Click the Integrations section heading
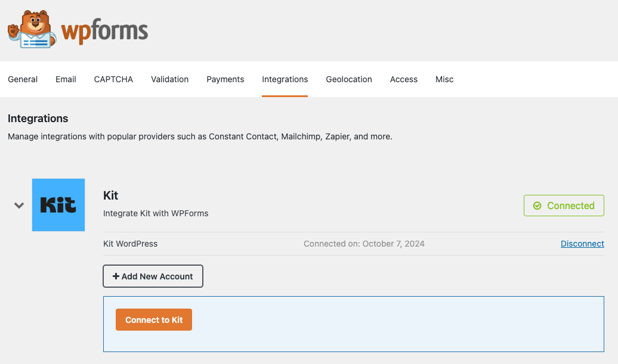This screenshot has height=364, width=618. click(x=38, y=119)
